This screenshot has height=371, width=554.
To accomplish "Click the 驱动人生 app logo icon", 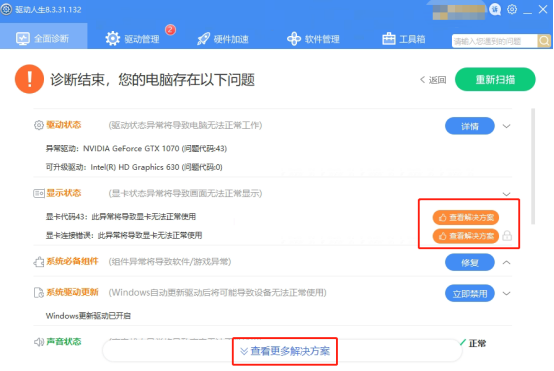I will [x=7, y=9].
